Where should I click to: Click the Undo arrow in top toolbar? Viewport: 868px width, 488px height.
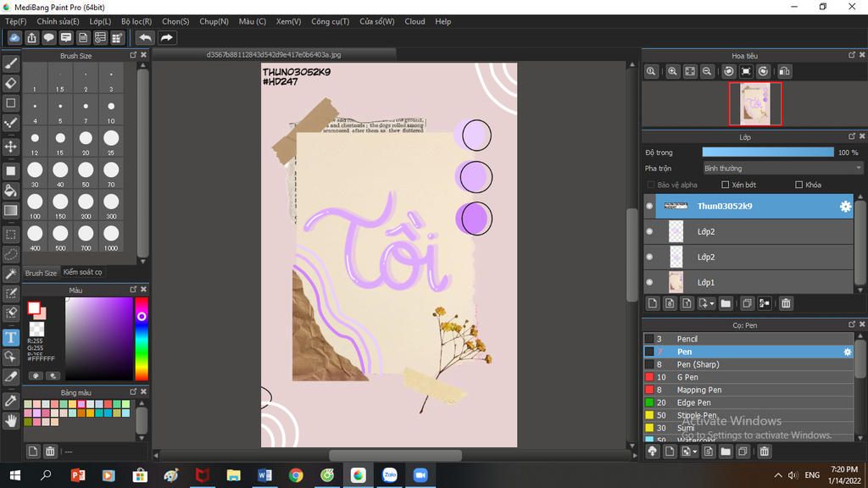pyautogui.click(x=145, y=37)
